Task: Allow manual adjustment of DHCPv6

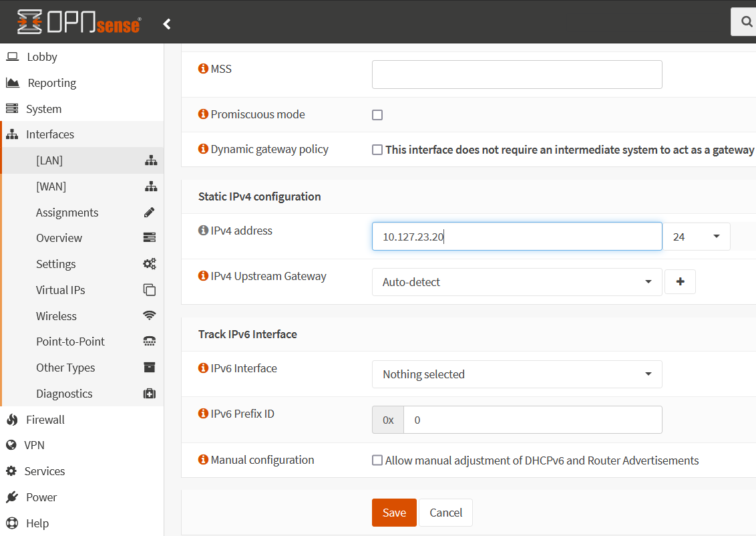Action: (377, 460)
